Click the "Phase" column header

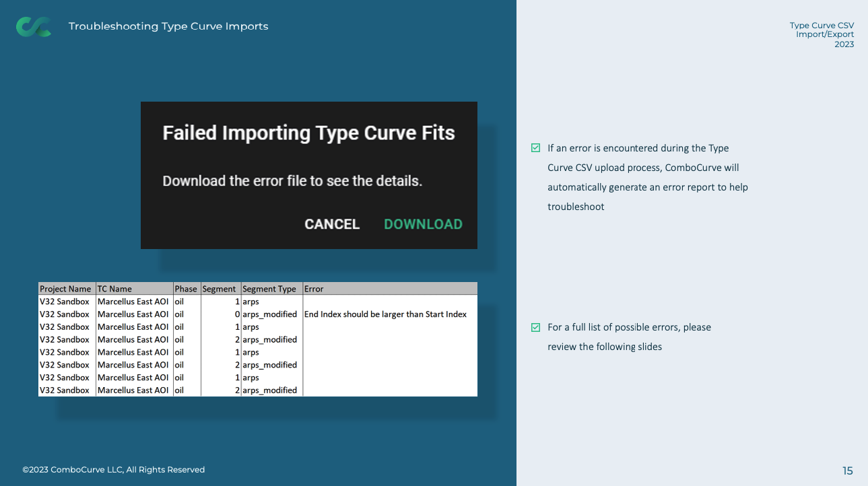[187, 289]
